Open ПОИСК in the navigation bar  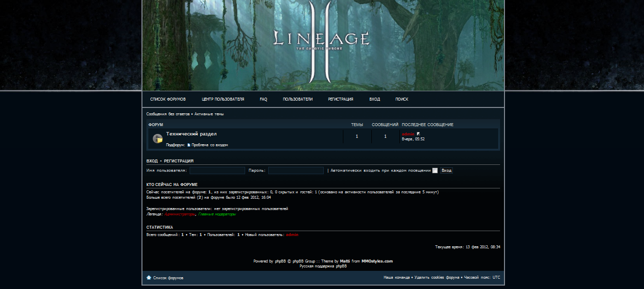pyautogui.click(x=402, y=99)
